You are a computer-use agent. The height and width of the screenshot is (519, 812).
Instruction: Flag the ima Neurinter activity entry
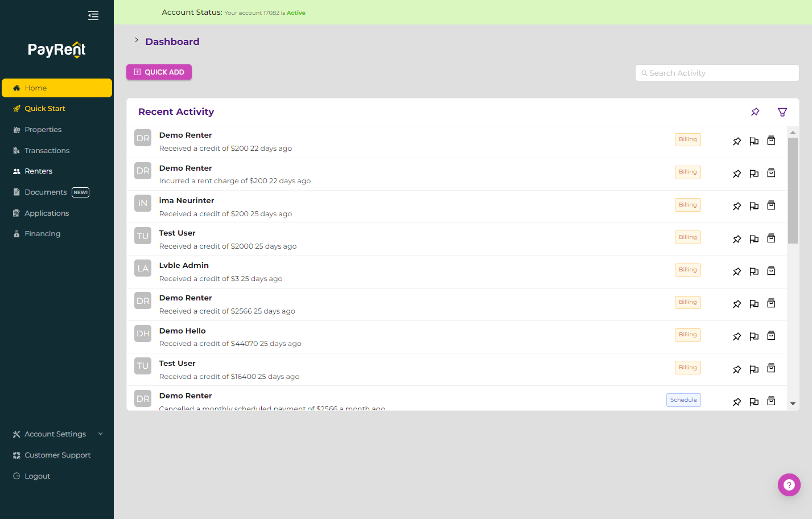[754, 206]
